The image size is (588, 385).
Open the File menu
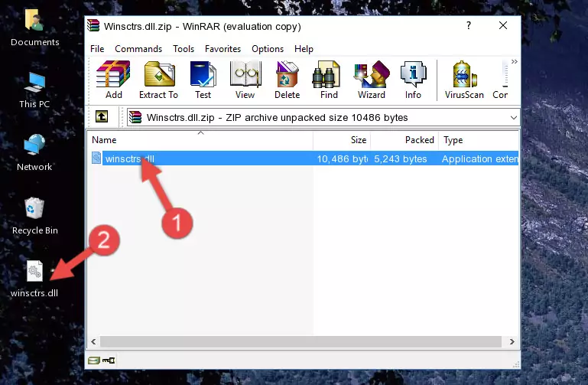[97, 49]
